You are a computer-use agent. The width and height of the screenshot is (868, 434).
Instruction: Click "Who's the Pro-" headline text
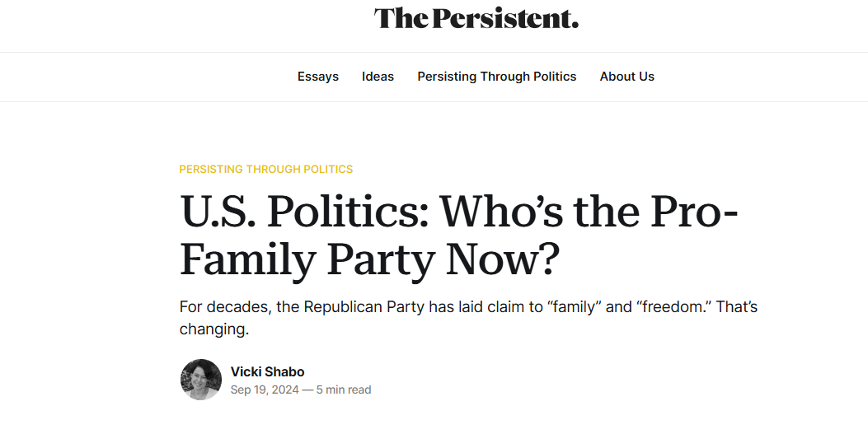(x=589, y=212)
